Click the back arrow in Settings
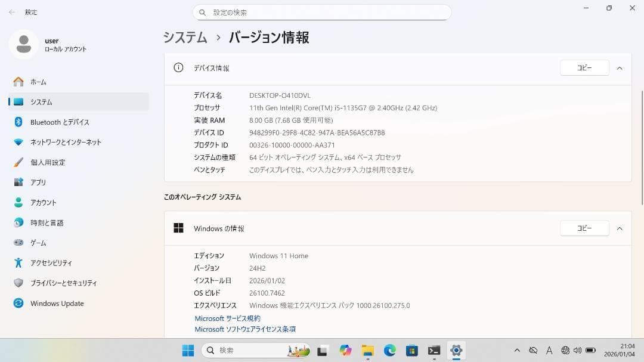Screen dimensions: 644x362 [10, 12]
